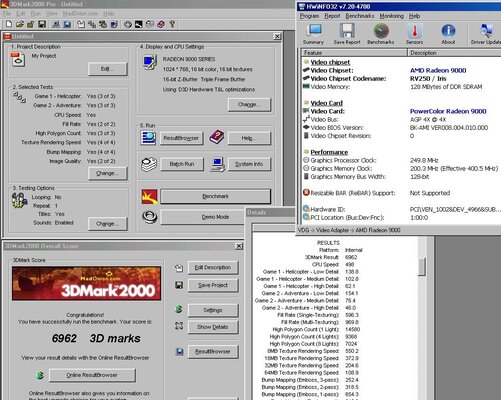Click the ring-shaped Demo toolbar icon
The image size is (501, 400).
click(128, 24)
